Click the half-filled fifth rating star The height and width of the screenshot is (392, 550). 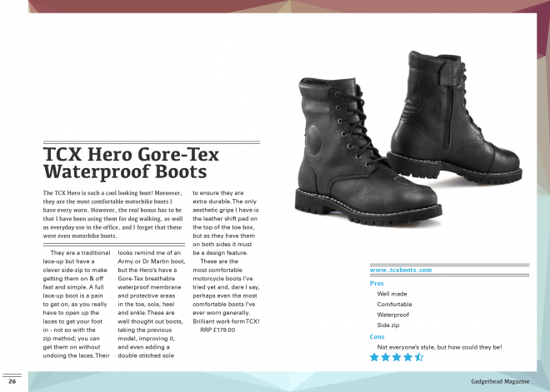(419, 357)
